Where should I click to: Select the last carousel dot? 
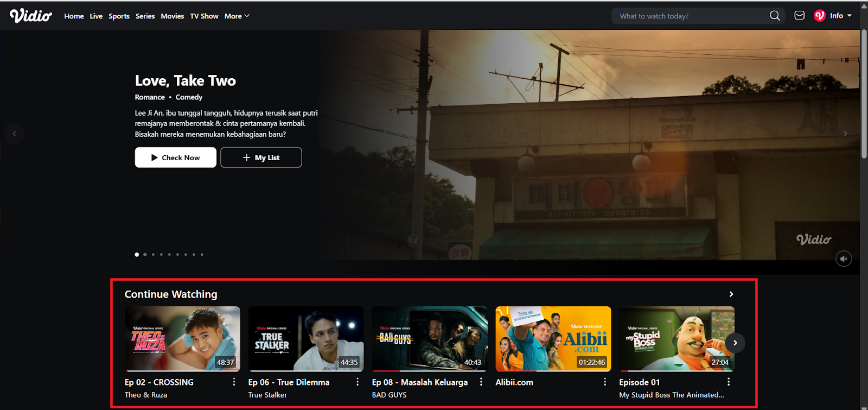pyautogui.click(x=202, y=255)
